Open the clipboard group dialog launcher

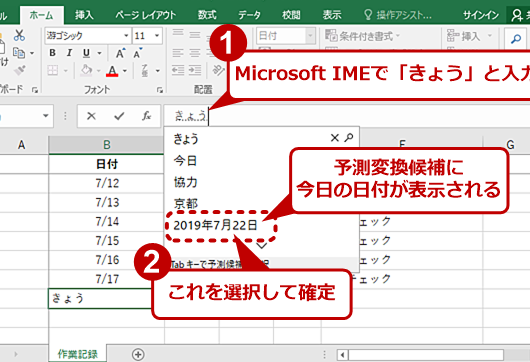coord(35,90)
